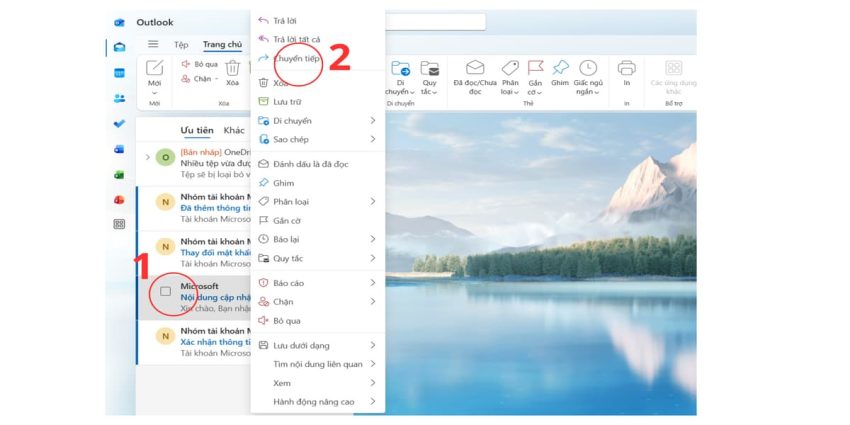Expand Báo lại snooze submenu
850x425 pixels.
click(318, 239)
